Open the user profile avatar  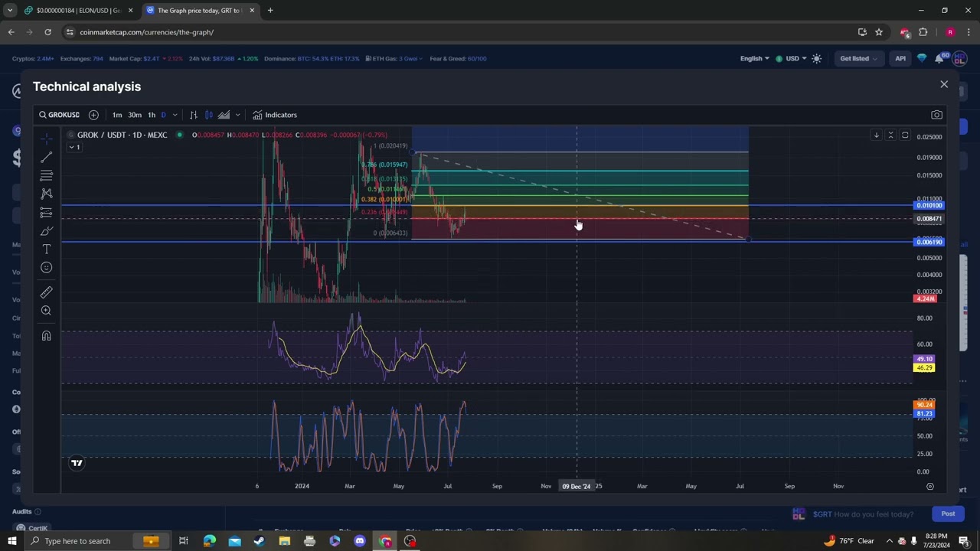click(x=960, y=59)
